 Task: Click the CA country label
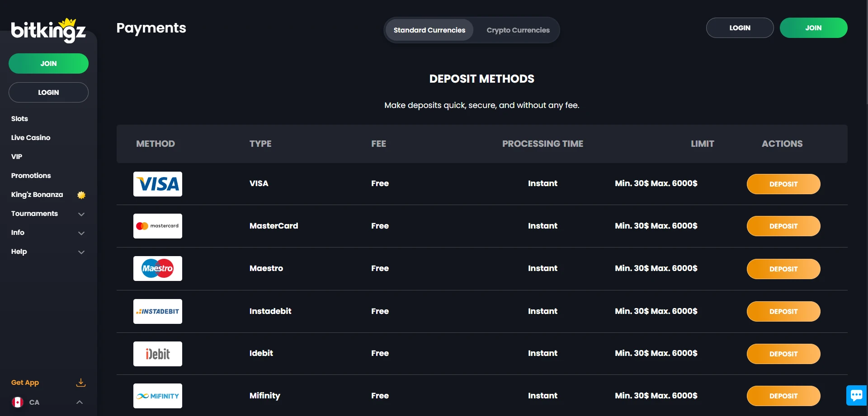point(34,402)
